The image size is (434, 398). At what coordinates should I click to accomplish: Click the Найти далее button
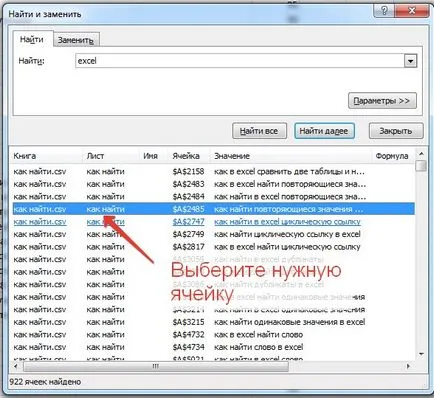324,131
